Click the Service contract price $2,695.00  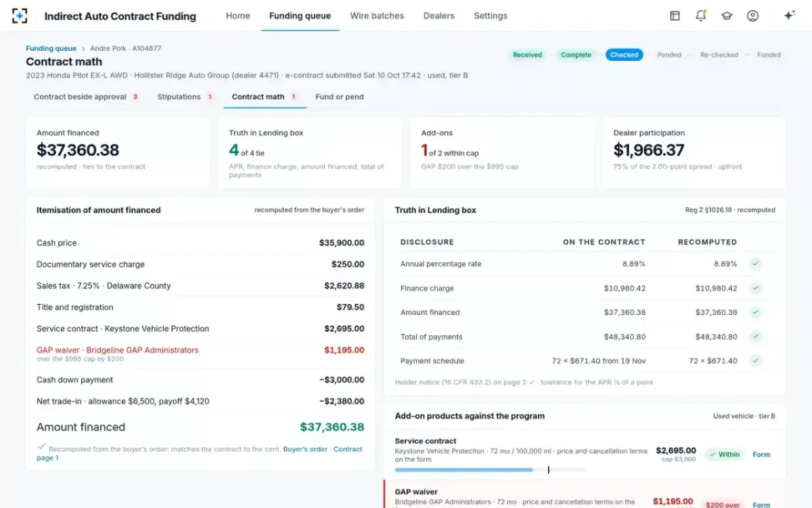click(x=676, y=450)
